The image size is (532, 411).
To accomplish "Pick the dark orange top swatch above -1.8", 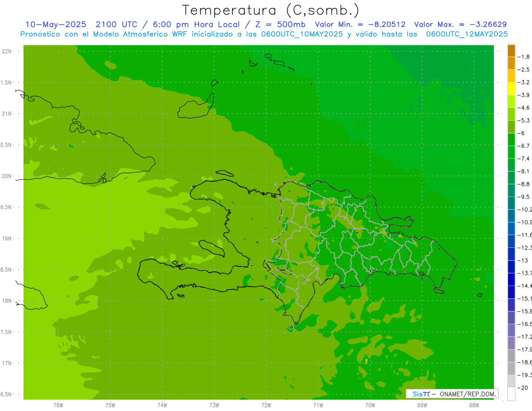I will [x=511, y=51].
